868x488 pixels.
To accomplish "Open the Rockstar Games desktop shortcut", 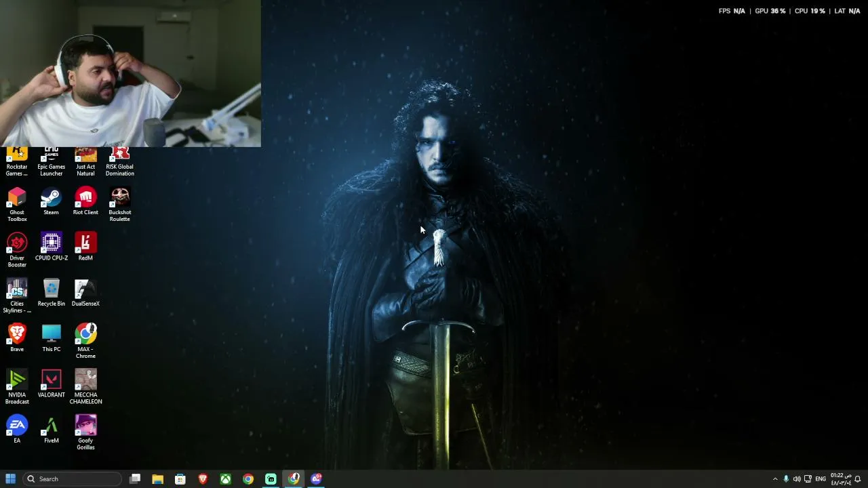I will [17, 162].
